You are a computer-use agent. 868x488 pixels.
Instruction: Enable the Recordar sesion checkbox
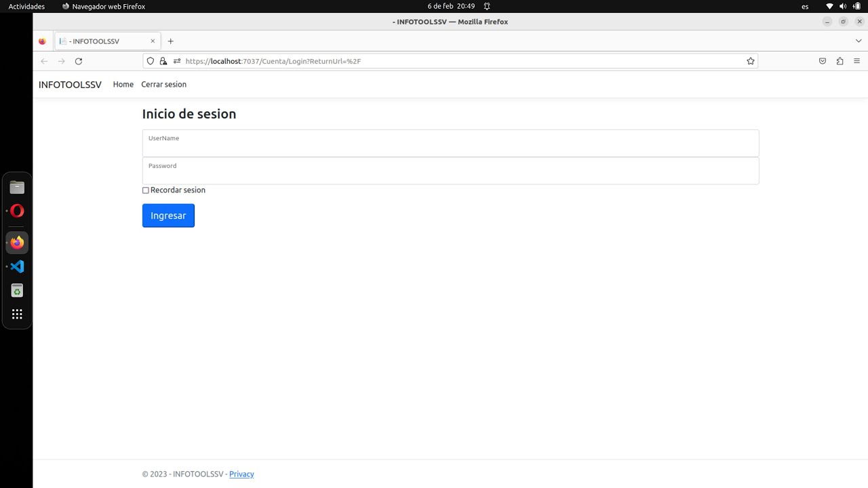(146, 190)
